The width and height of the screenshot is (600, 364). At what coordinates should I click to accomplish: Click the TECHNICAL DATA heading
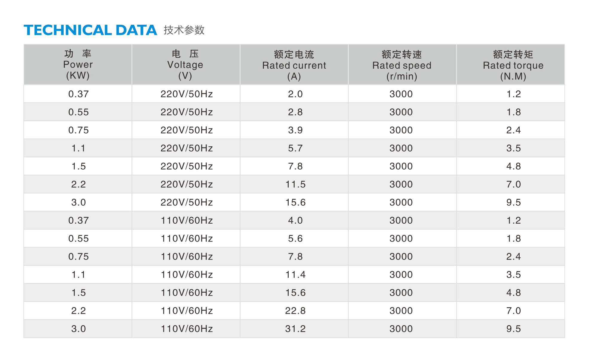[90, 30]
